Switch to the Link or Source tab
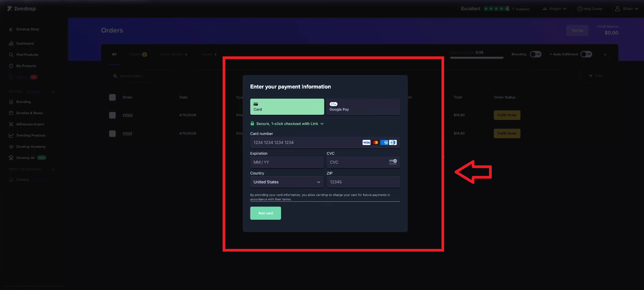644x290 pixels. (x=173, y=54)
